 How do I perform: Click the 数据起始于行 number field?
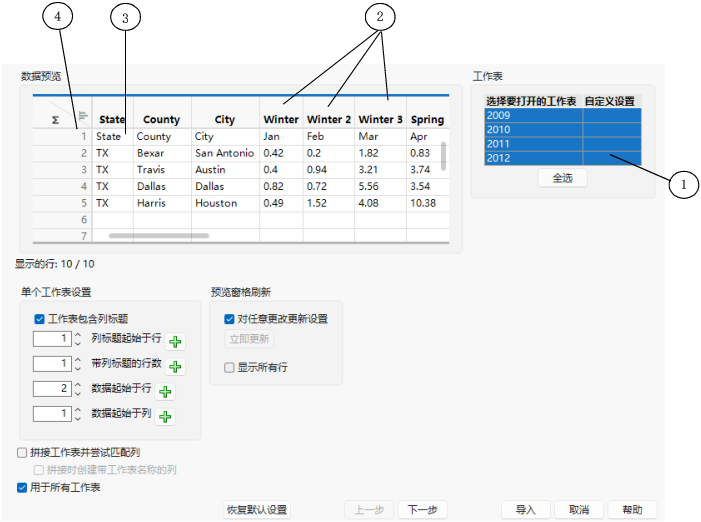[52, 389]
